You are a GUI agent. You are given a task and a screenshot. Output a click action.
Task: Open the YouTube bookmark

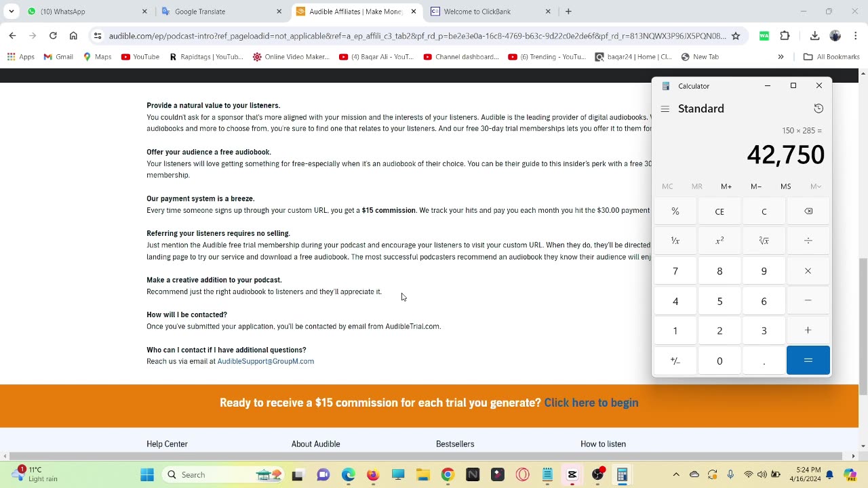coord(140,57)
